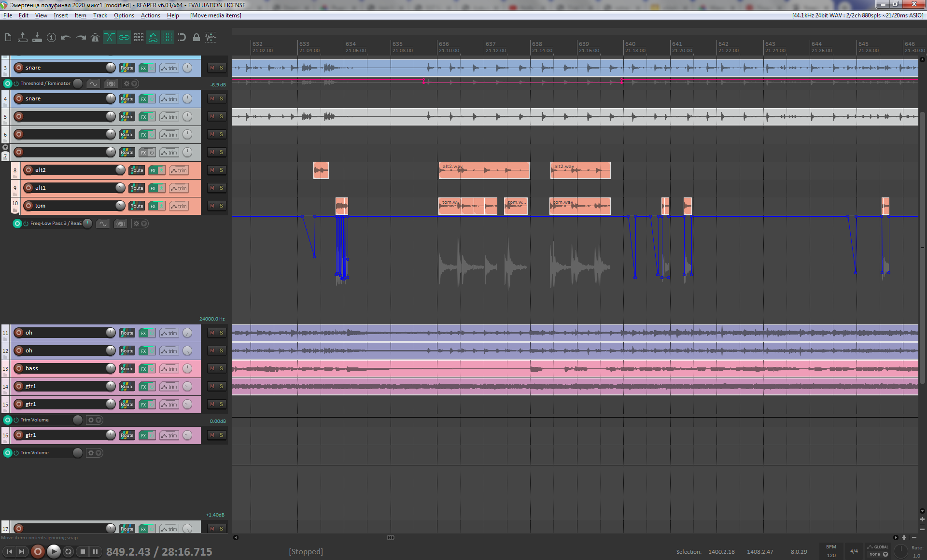Toggle FX bypass on track 3 snare
The width and height of the screenshot is (927, 560).
152,68
